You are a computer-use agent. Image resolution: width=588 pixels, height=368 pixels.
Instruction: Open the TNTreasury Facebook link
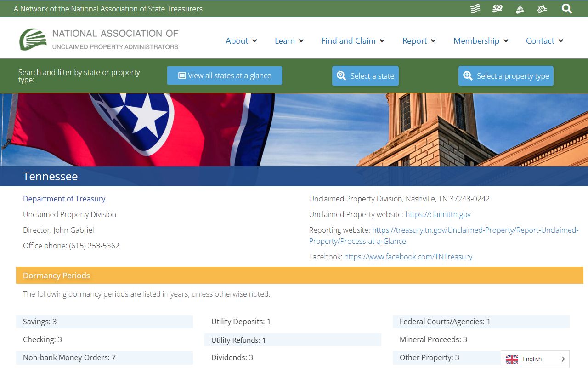[408, 257]
